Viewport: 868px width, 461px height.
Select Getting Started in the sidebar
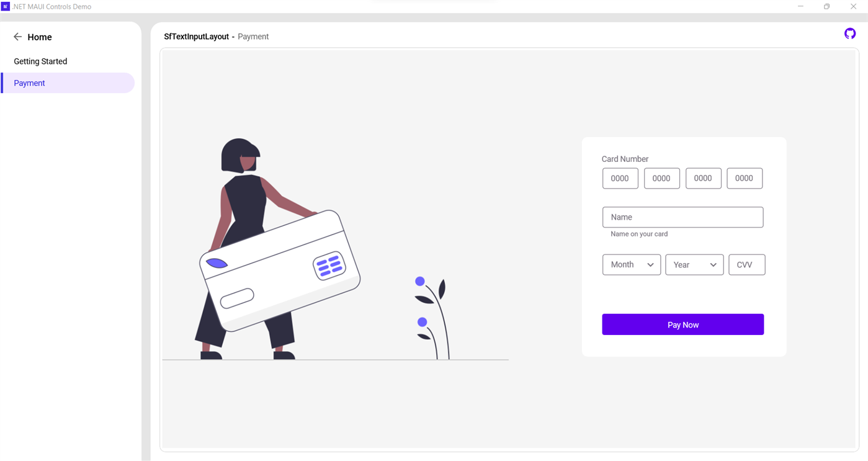[x=40, y=61]
